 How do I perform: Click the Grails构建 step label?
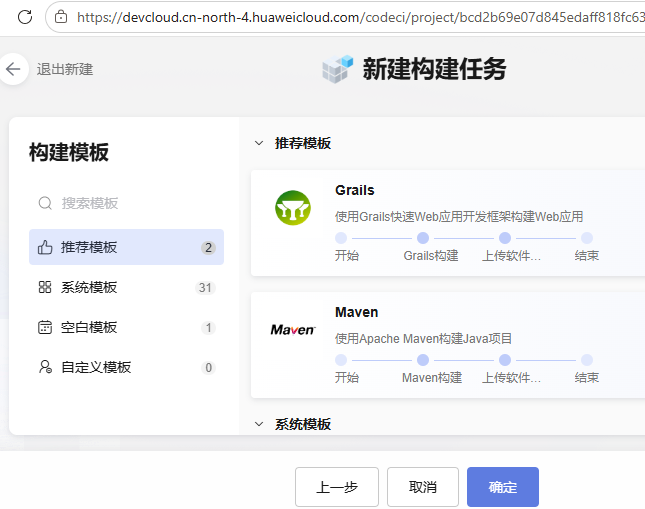point(431,256)
